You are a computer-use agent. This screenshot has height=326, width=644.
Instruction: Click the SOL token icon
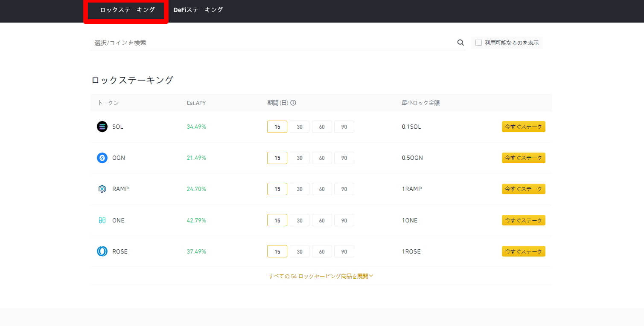(x=102, y=127)
